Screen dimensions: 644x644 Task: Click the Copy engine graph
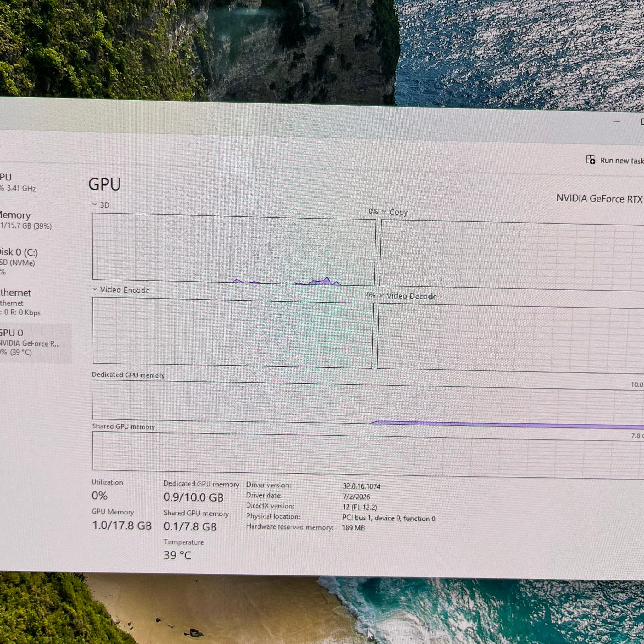(512, 255)
